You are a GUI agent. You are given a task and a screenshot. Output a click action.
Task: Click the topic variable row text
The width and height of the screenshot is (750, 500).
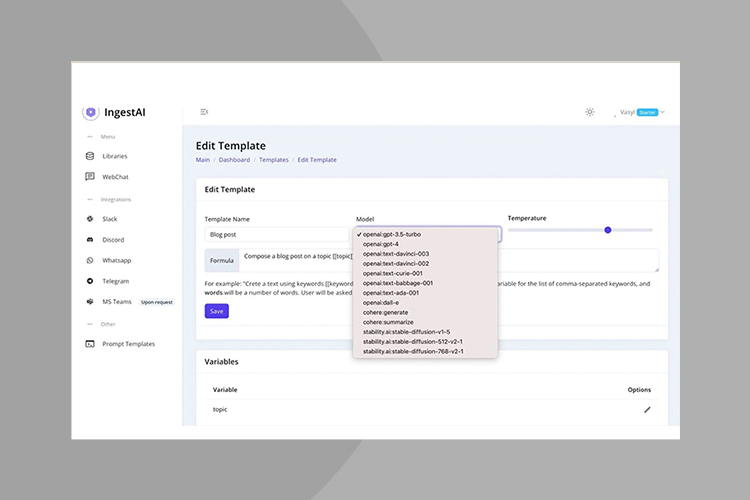[220, 410]
